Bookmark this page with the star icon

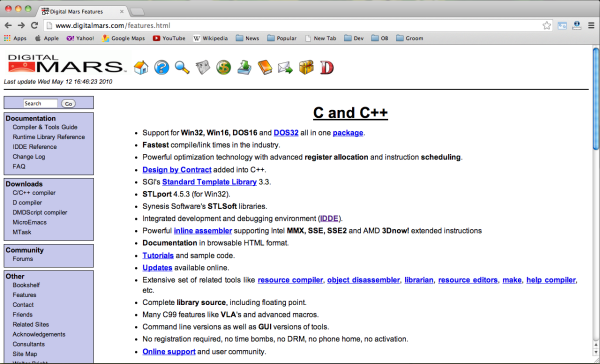(x=546, y=26)
